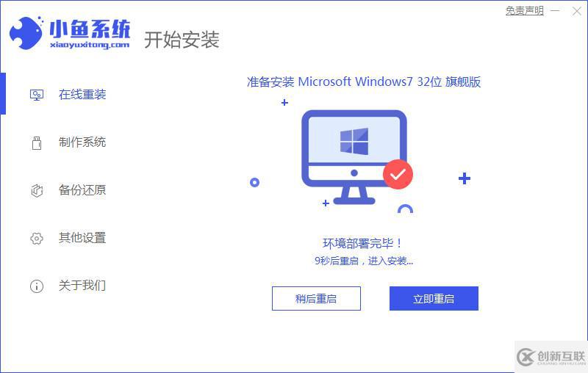
Task: Click the 关于我们 info icon
Action: 37,286
